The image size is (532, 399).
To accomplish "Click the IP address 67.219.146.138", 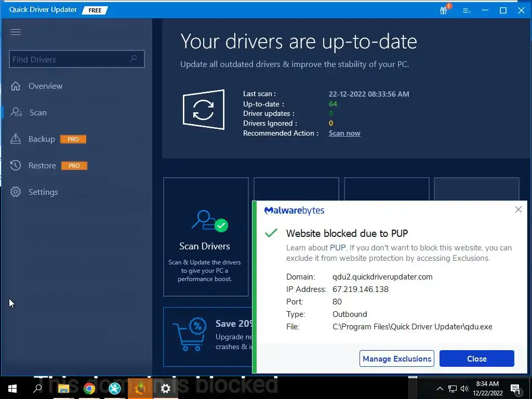I will pyautogui.click(x=361, y=289).
